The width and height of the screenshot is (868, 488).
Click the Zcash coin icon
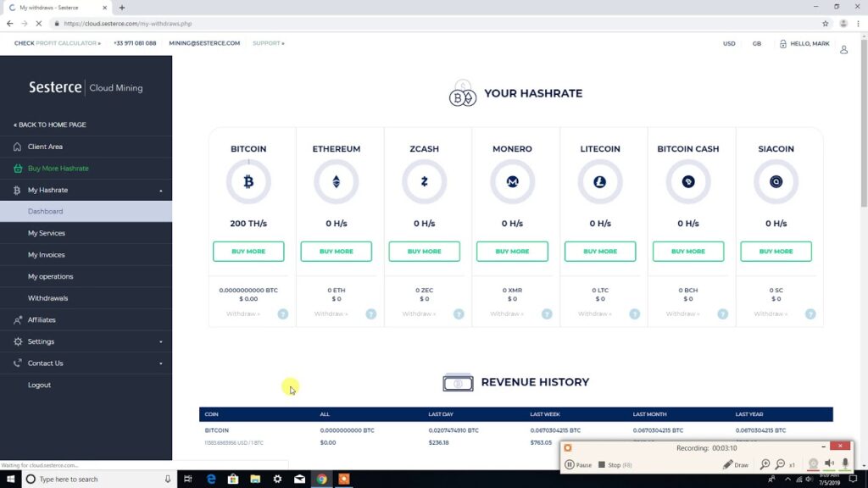(425, 180)
